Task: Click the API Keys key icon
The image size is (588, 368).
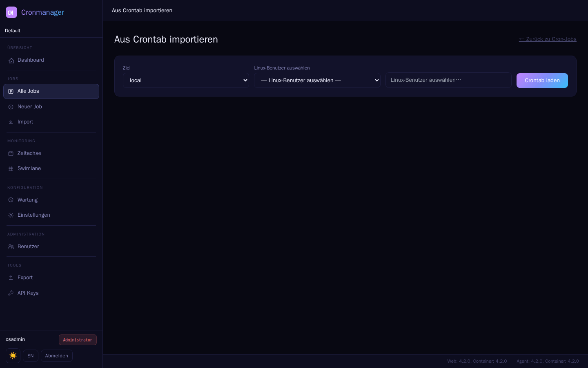Action: click(x=11, y=294)
